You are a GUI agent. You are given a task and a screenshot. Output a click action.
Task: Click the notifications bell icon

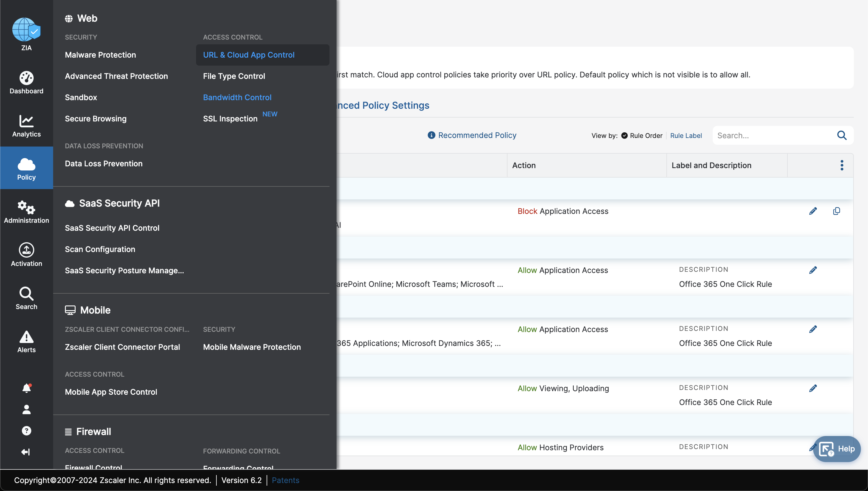point(27,388)
